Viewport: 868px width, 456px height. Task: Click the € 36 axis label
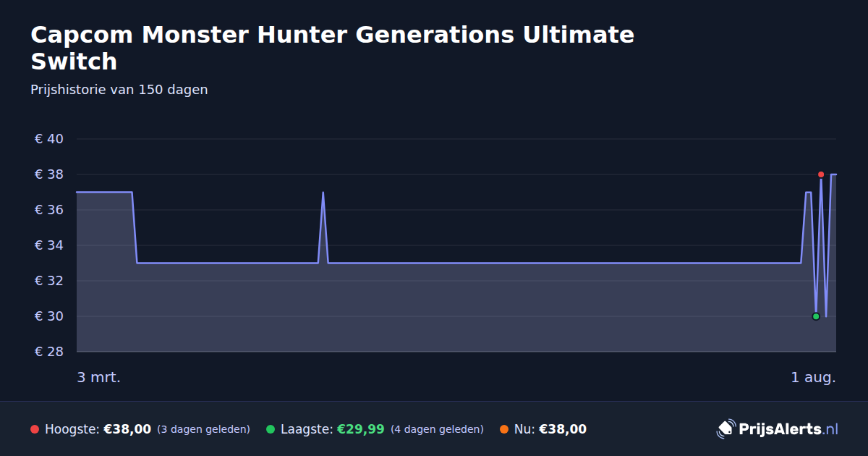pyautogui.click(x=49, y=210)
